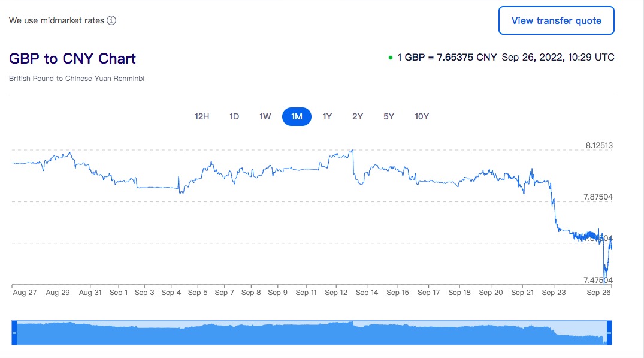Select the 1D time range
This screenshot has width=644, height=358.
234,116
